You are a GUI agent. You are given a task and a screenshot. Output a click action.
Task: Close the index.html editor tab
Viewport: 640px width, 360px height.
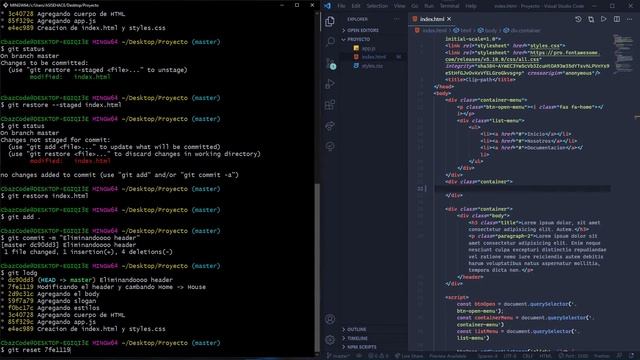click(449, 19)
